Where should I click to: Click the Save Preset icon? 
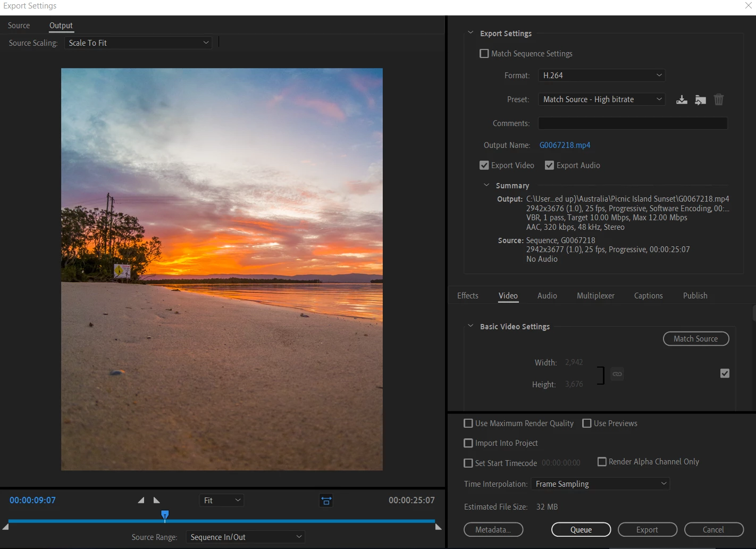click(x=682, y=99)
